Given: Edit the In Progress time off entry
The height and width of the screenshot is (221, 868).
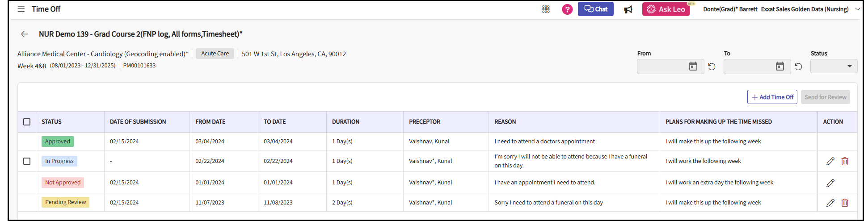Looking at the screenshot, I should click(830, 161).
